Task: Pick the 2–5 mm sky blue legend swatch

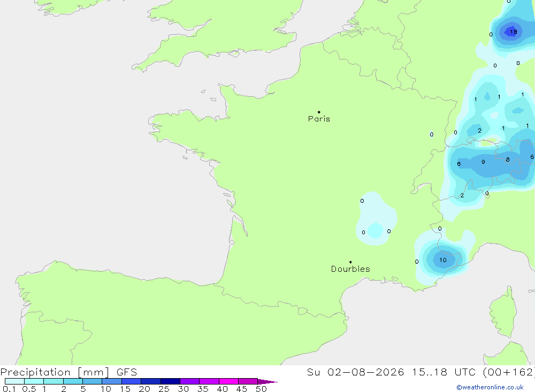Action: point(73,381)
